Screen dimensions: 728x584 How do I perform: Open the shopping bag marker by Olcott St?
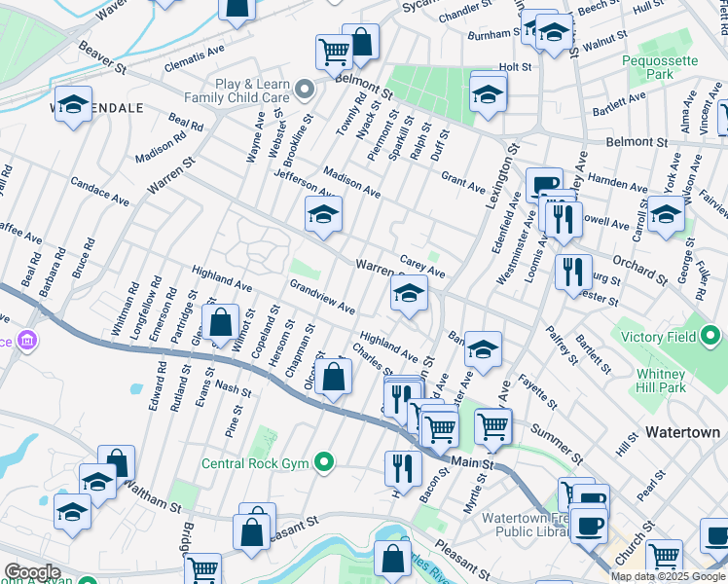[333, 377]
